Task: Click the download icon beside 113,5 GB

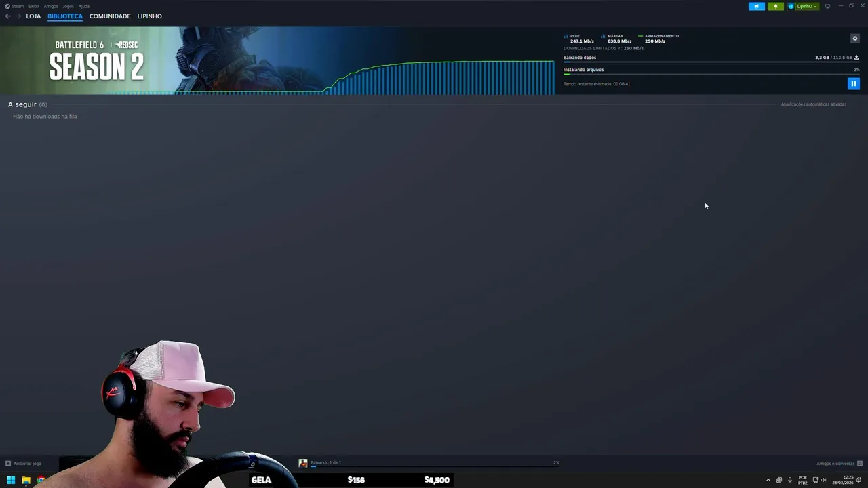Action: 856,58
